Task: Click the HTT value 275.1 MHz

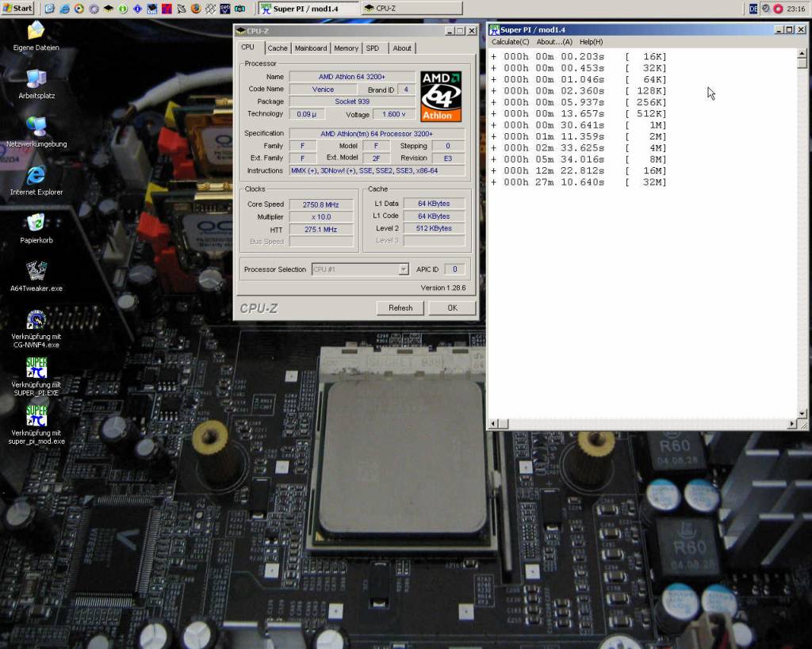Action: pyautogui.click(x=321, y=229)
